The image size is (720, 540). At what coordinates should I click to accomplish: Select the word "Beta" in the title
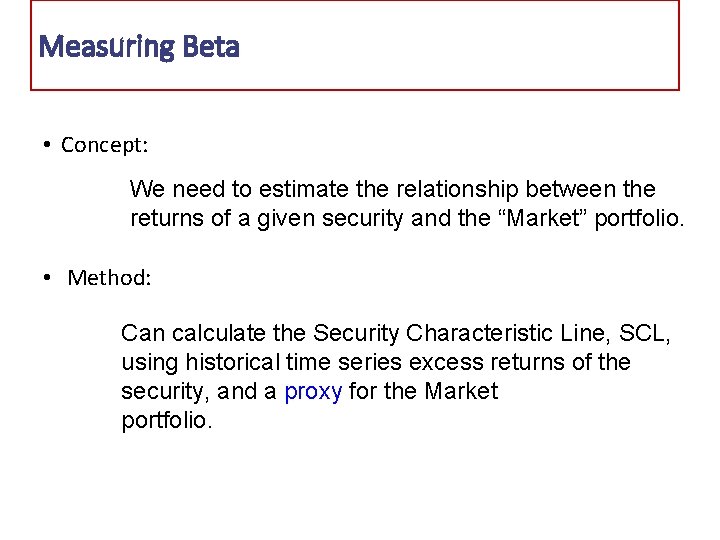(x=212, y=47)
